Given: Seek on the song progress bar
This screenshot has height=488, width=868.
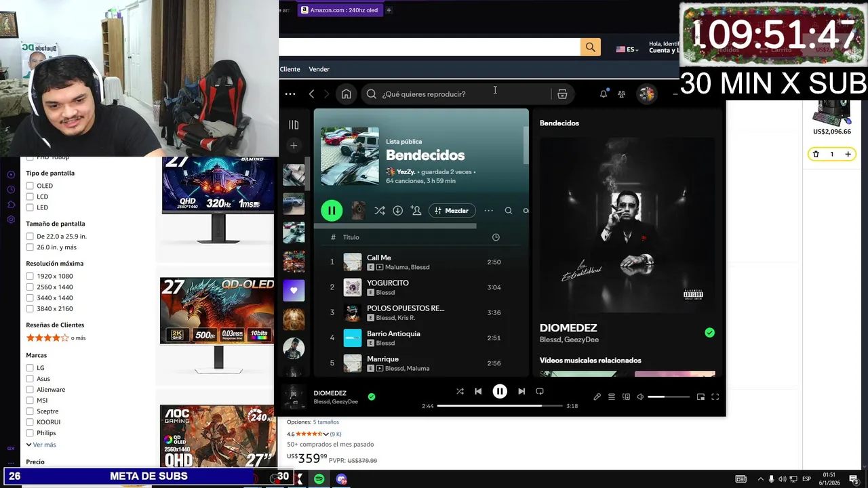Looking at the screenshot, I should coord(500,406).
